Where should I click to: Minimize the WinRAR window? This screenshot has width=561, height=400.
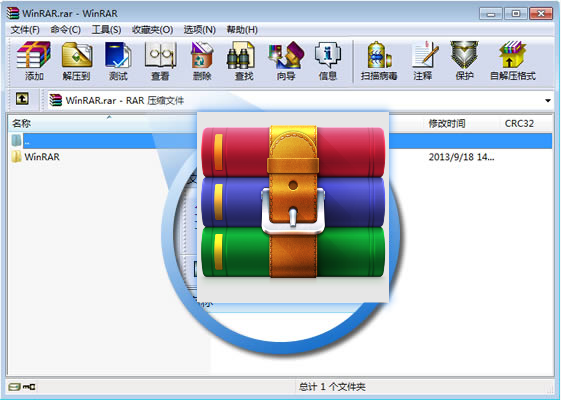point(491,14)
